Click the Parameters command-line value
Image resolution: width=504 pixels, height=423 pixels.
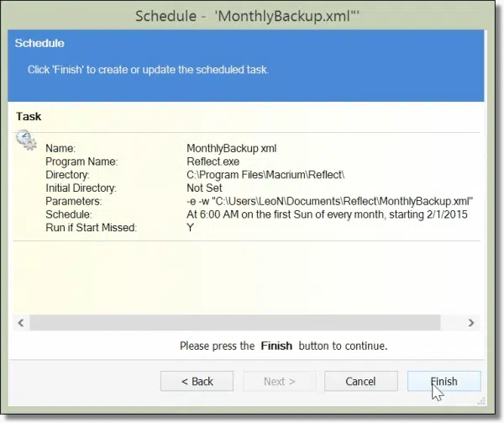[330, 201]
